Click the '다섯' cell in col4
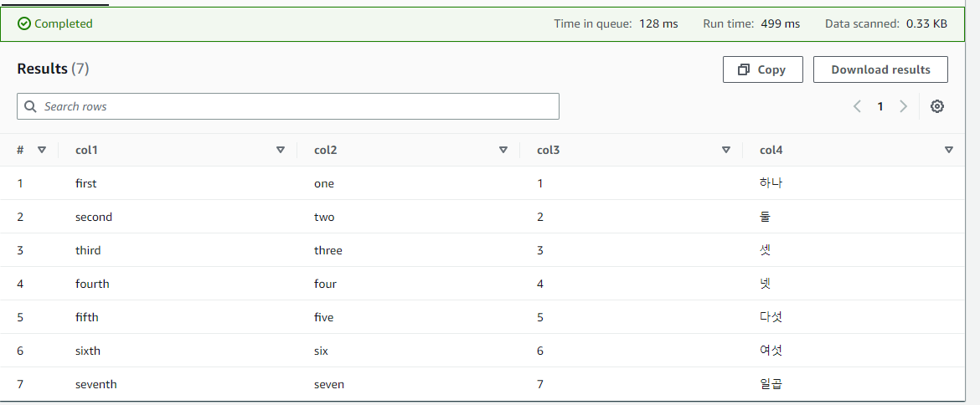 (x=771, y=318)
